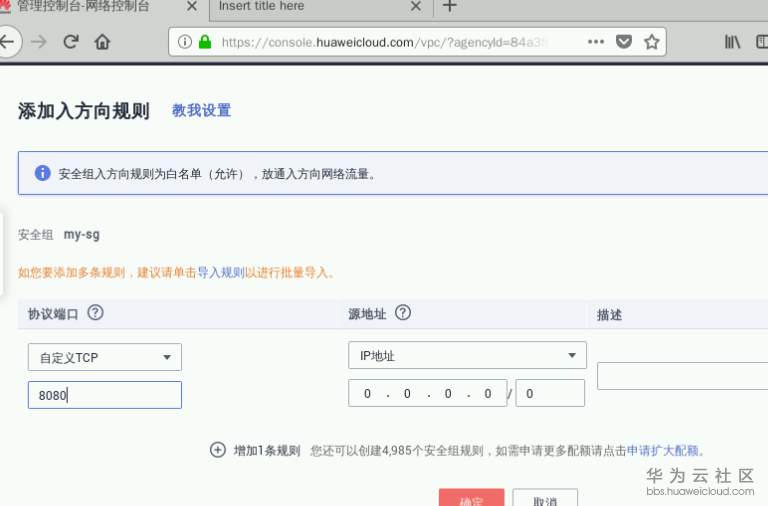768x506 pixels.
Task: Click the 描述 column header
Action: [x=609, y=314]
